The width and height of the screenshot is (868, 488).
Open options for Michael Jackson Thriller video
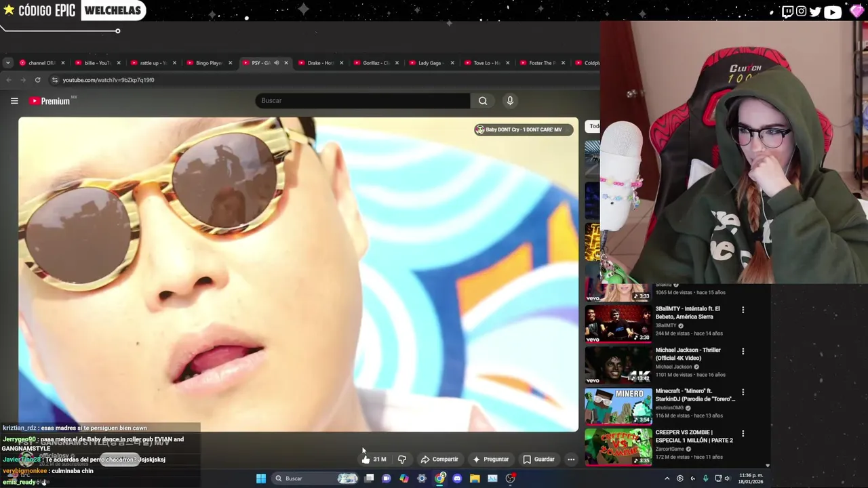tap(743, 351)
